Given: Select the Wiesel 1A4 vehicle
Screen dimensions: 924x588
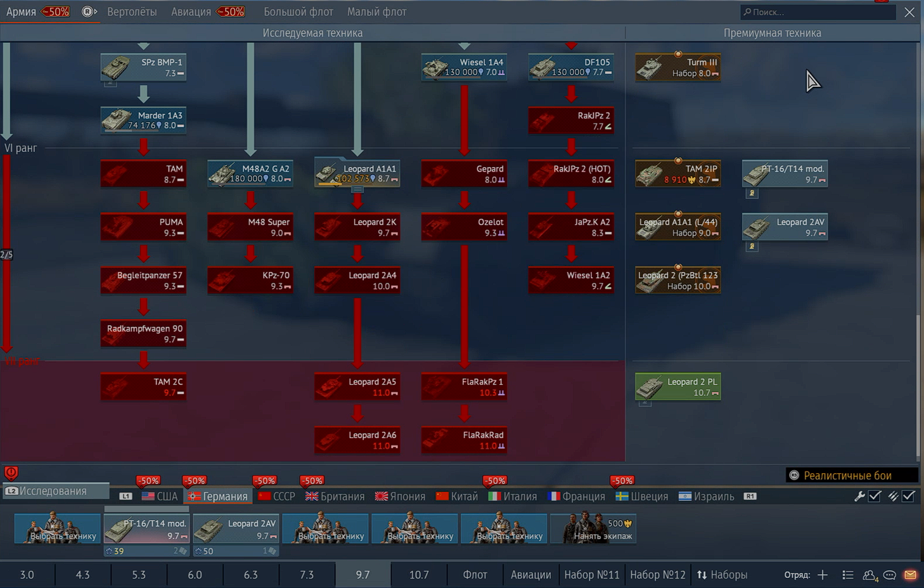Looking at the screenshot, I should tap(465, 67).
